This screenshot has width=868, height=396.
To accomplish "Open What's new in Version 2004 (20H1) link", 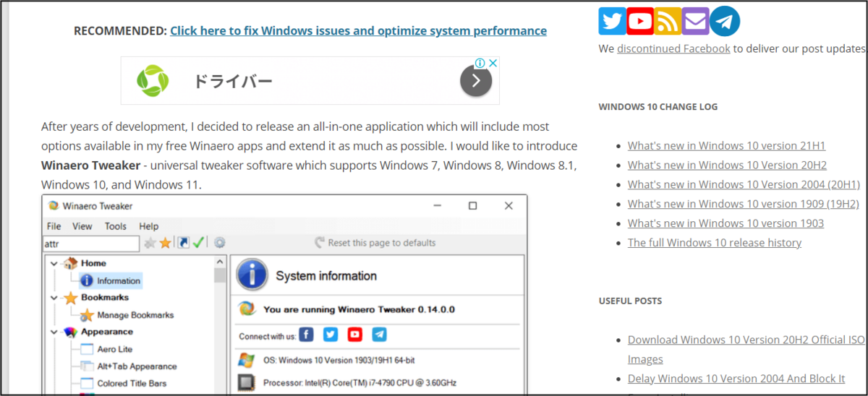I will click(744, 184).
